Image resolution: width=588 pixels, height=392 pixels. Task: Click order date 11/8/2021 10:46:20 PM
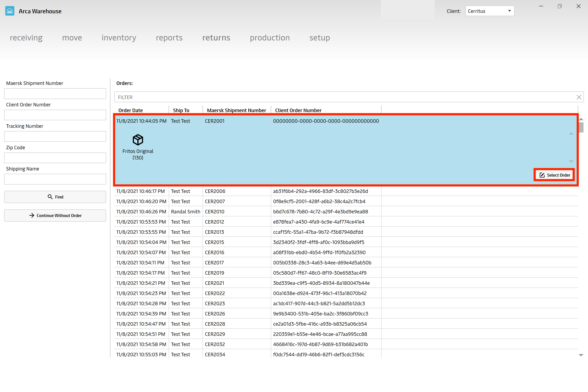pos(141,202)
